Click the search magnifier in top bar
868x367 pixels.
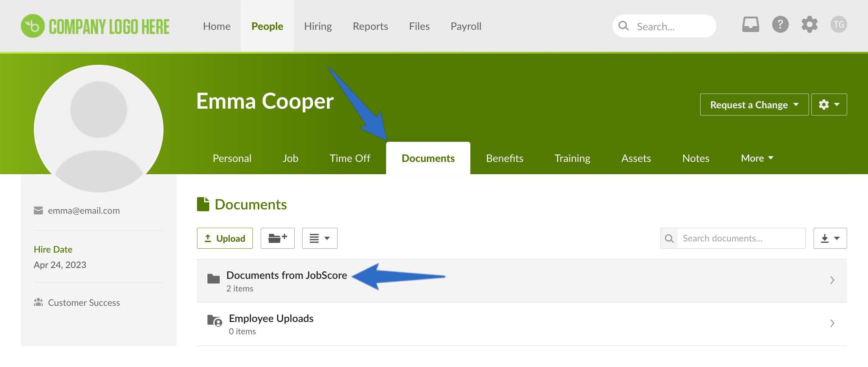point(623,26)
